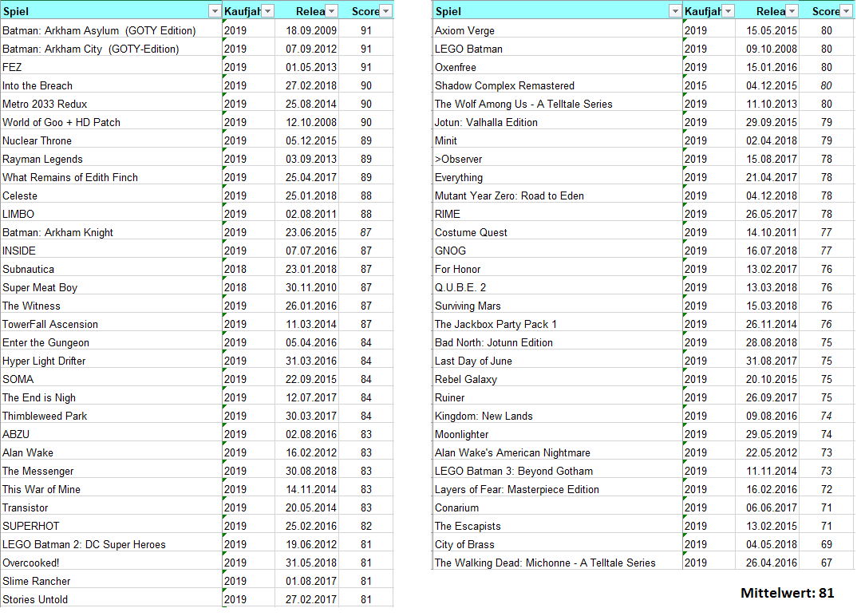The height and width of the screenshot is (616, 861).
Task: Select The Walking Dead: Michonne row name
Action: coord(557,563)
